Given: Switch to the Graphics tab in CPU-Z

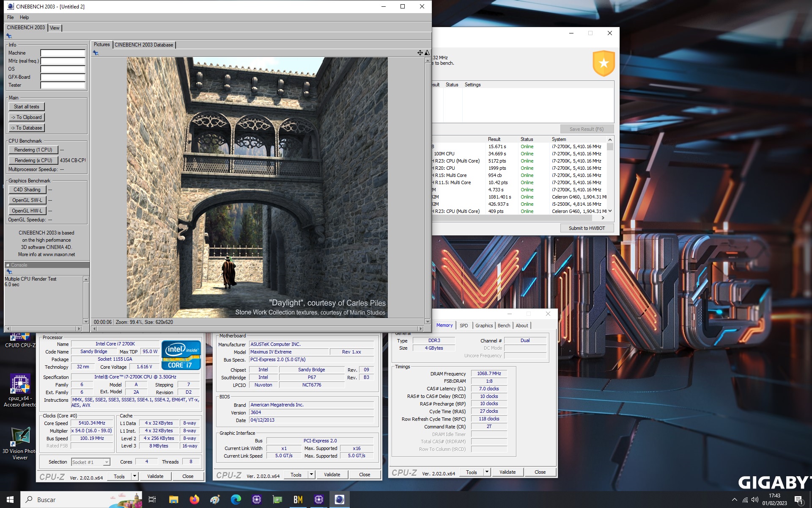Looking at the screenshot, I should (484, 326).
